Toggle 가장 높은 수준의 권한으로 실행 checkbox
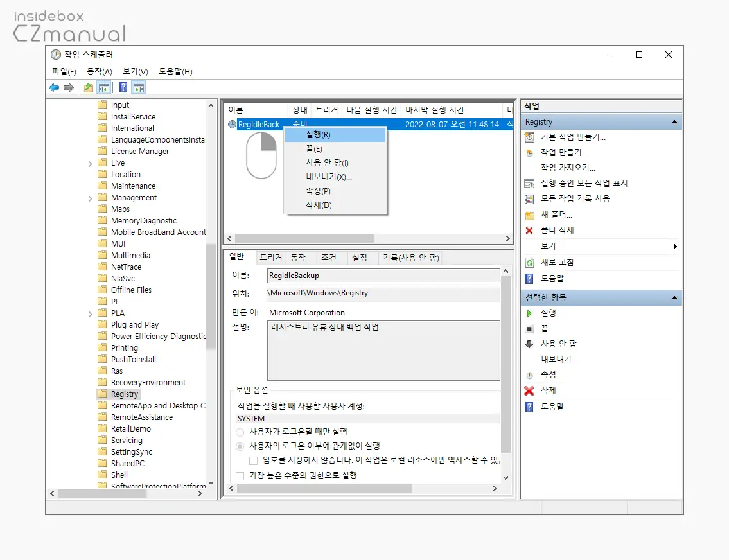This screenshot has width=729, height=560. (240, 475)
